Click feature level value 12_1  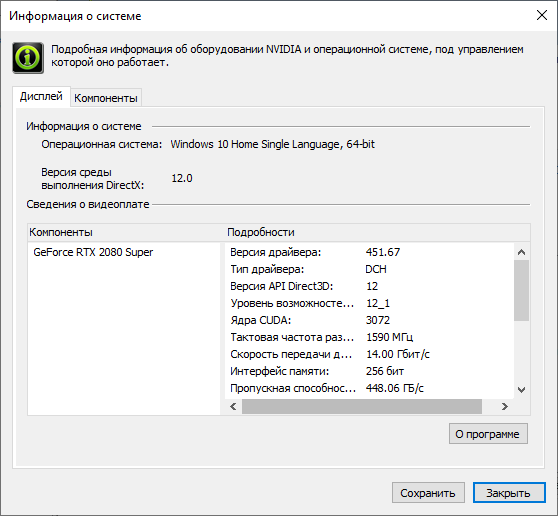378,303
